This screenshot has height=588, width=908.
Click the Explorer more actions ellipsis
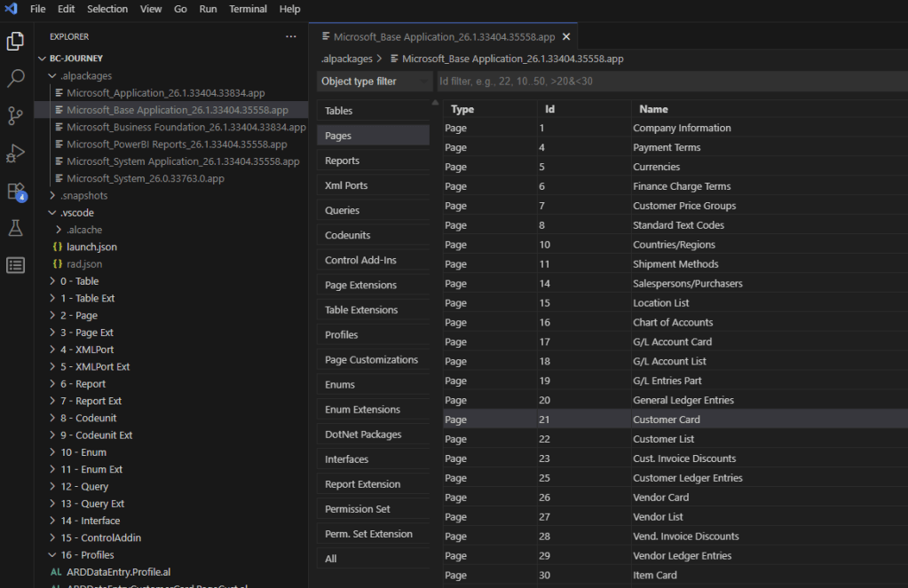tap(290, 36)
